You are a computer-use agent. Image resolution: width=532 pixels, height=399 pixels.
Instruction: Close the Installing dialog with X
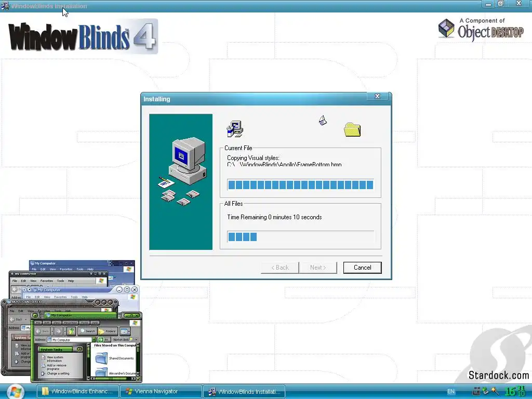click(377, 96)
